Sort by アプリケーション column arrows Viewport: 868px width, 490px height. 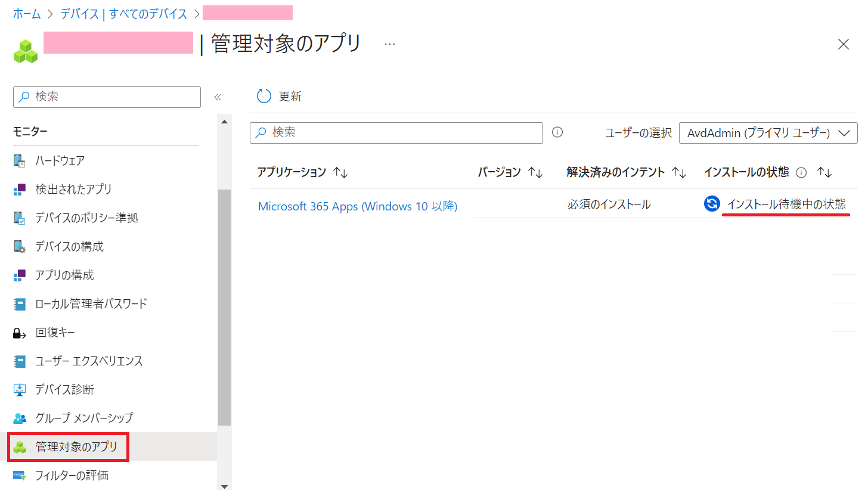click(340, 172)
